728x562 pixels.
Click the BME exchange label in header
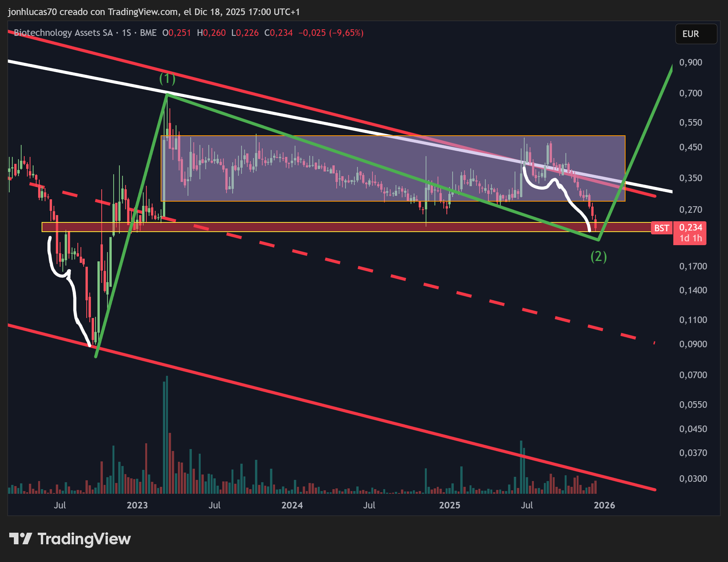tap(148, 33)
